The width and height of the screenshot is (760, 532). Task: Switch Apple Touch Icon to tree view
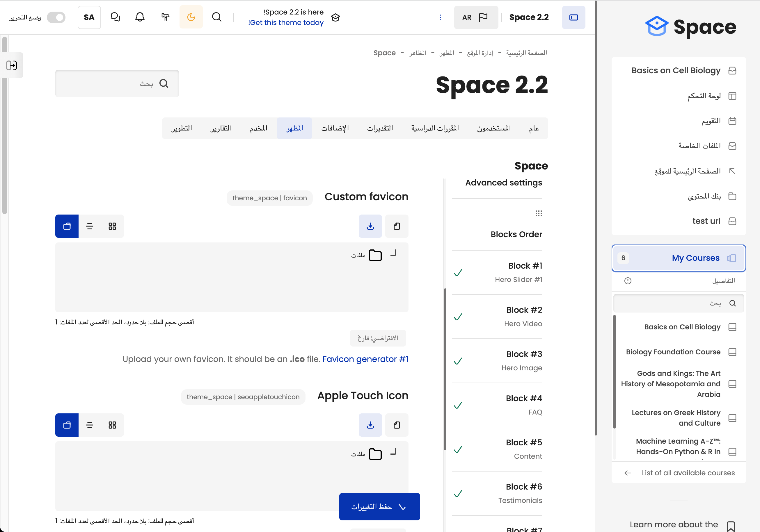[x=67, y=425]
